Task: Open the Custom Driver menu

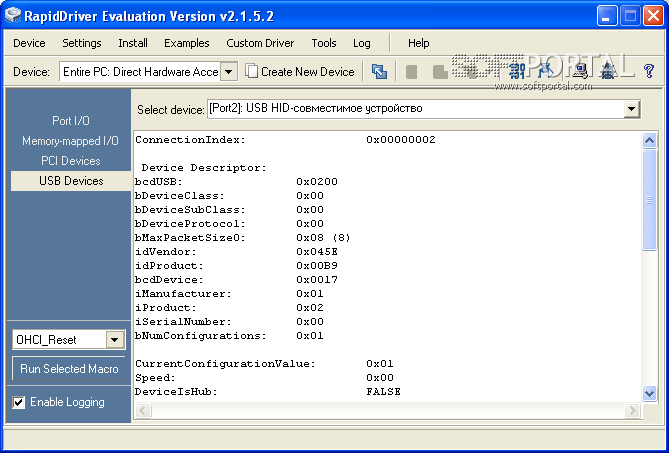Action: (x=260, y=43)
